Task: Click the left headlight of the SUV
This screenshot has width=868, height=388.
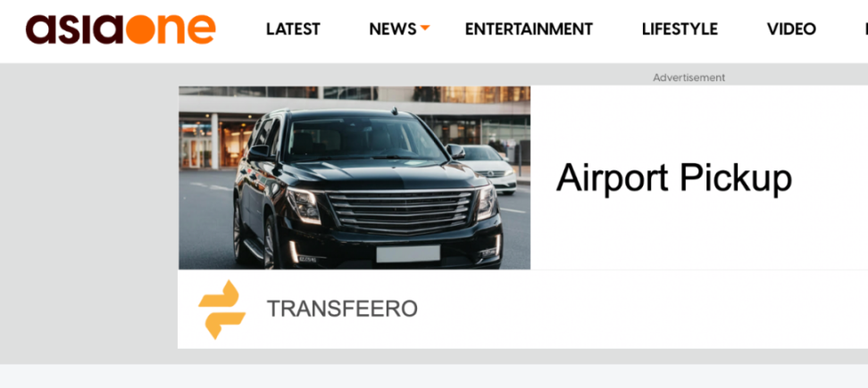Action: point(304,206)
